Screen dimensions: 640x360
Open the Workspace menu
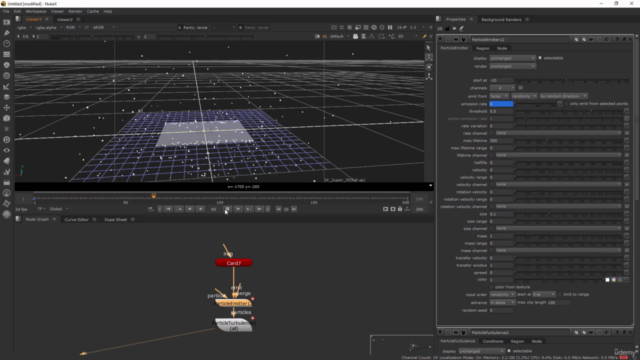click(x=36, y=11)
